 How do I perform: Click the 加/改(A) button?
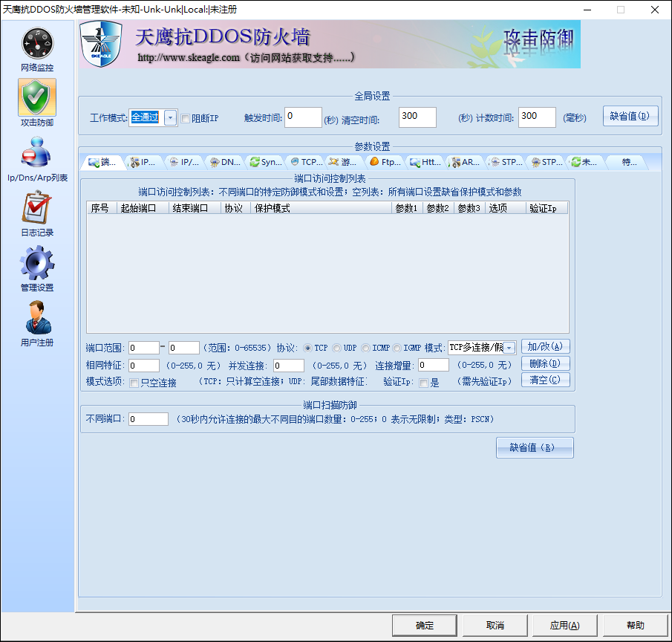pyautogui.click(x=546, y=346)
